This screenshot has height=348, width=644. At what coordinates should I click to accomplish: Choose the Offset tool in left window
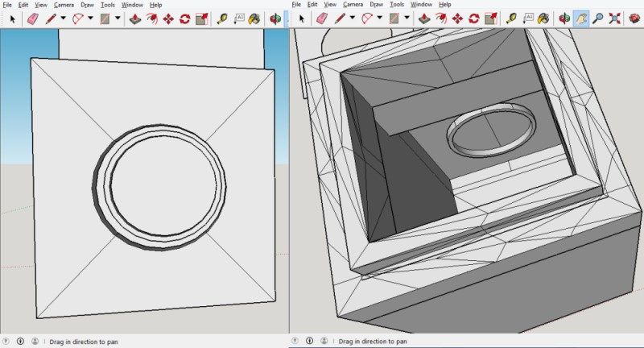point(152,19)
